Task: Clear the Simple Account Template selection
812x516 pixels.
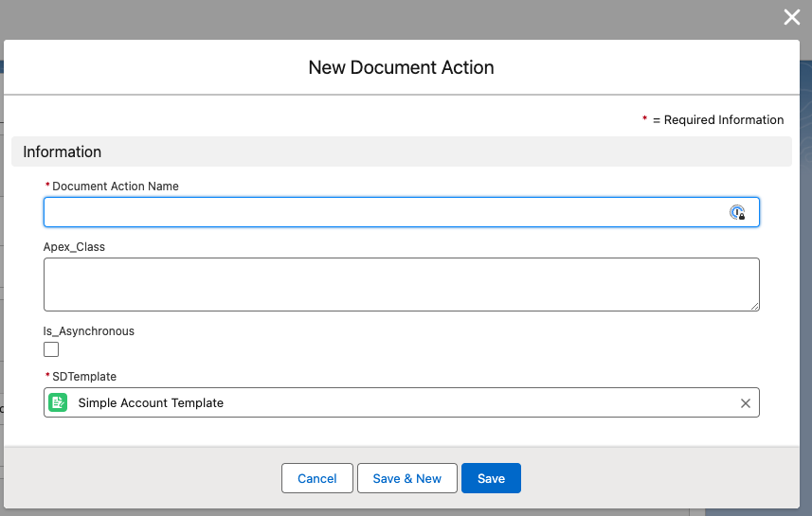Action: [745, 403]
